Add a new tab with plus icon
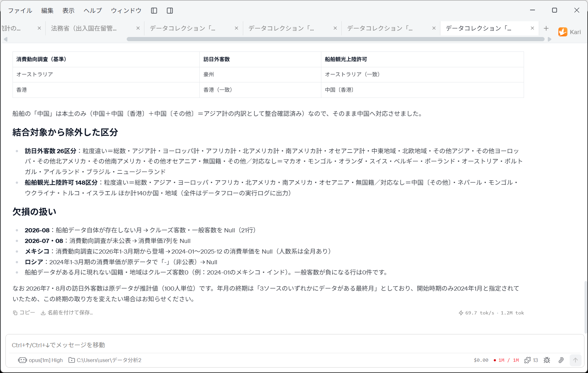Viewport: 588px width, 373px height. point(546,28)
